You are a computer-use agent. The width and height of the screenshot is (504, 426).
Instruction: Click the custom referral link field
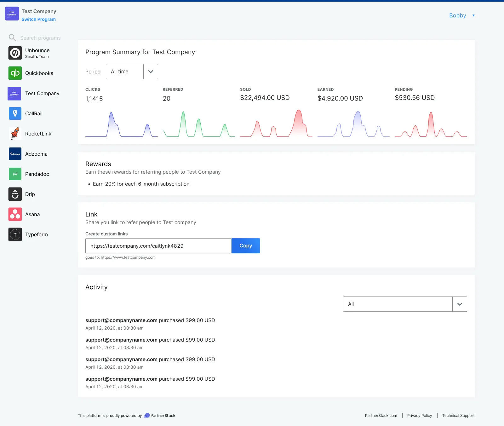[158, 246]
